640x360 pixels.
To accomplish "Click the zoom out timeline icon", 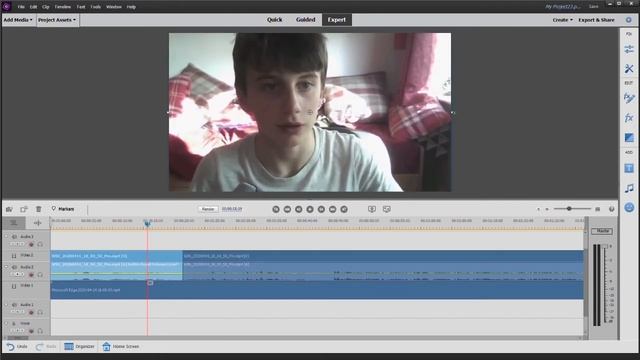I will tap(538, 209).
